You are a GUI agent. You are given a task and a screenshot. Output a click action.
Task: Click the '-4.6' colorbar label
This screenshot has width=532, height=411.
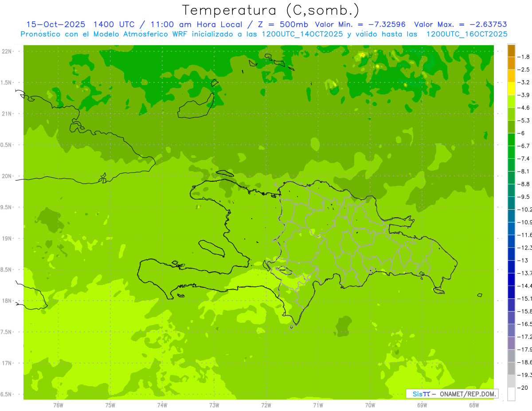[x=524, y=108]
